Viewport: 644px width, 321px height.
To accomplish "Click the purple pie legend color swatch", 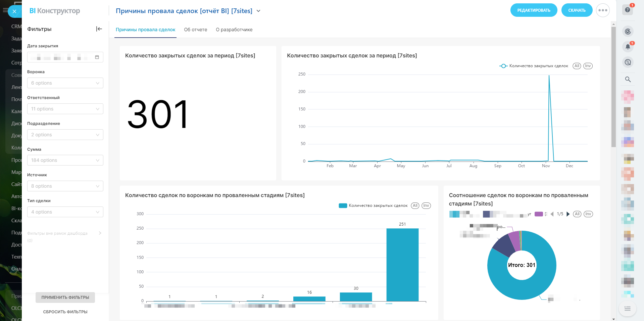I will [539, 214].
